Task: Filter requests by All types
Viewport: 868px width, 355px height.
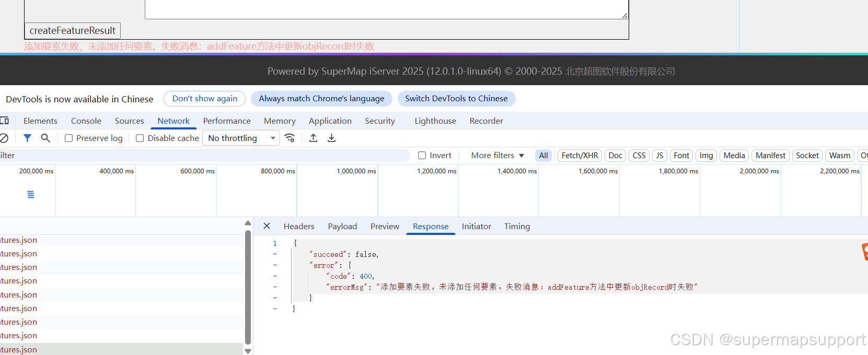Action: pyautogui.click(x=543, y=156)
